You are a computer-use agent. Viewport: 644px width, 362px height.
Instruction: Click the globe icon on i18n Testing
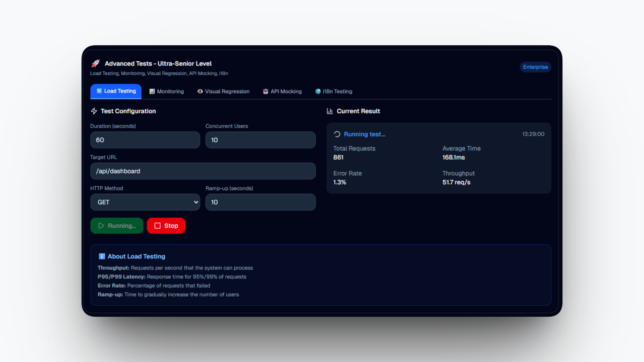point(318,91)
